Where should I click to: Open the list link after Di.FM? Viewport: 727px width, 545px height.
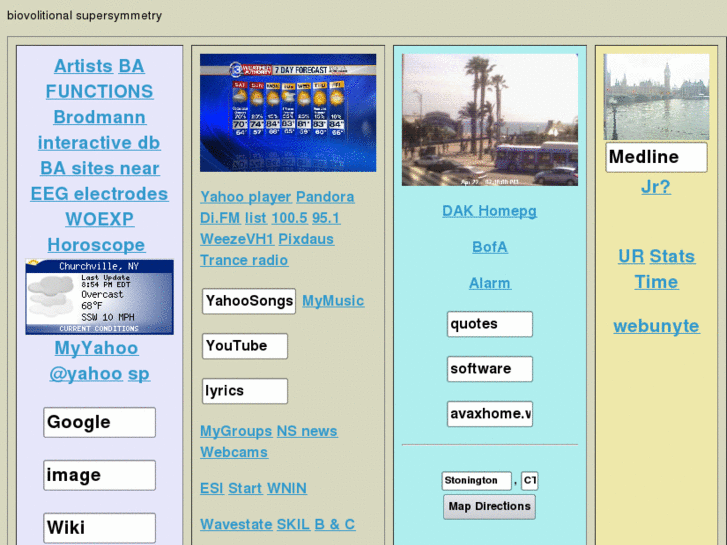pyautogui.click(x=255, y=218)
